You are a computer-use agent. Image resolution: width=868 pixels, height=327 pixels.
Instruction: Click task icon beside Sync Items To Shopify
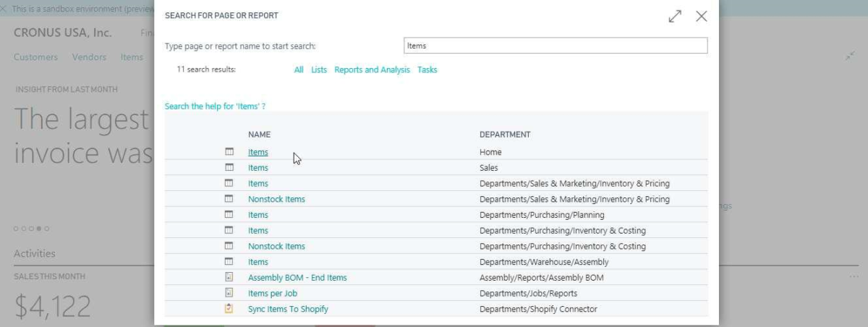point(229,309)
